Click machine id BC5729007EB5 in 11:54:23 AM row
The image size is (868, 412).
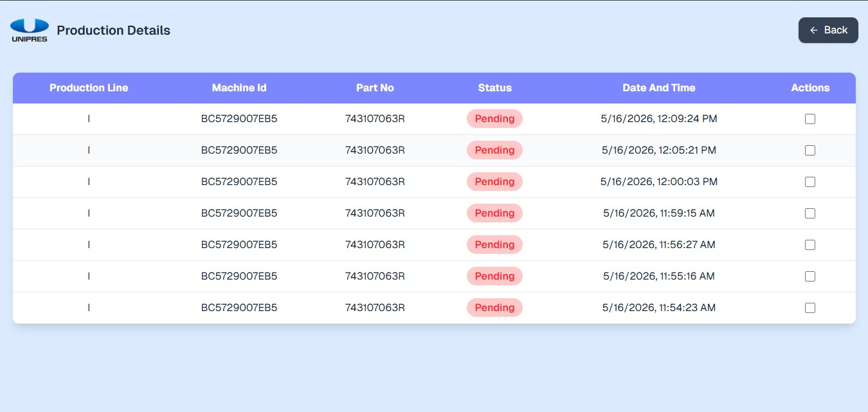pos(239,308)
